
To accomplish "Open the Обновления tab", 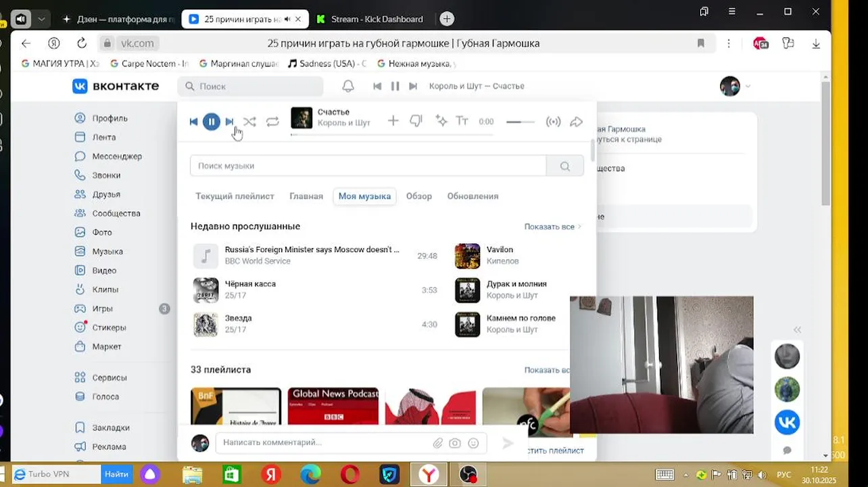I will coord(473,196).
